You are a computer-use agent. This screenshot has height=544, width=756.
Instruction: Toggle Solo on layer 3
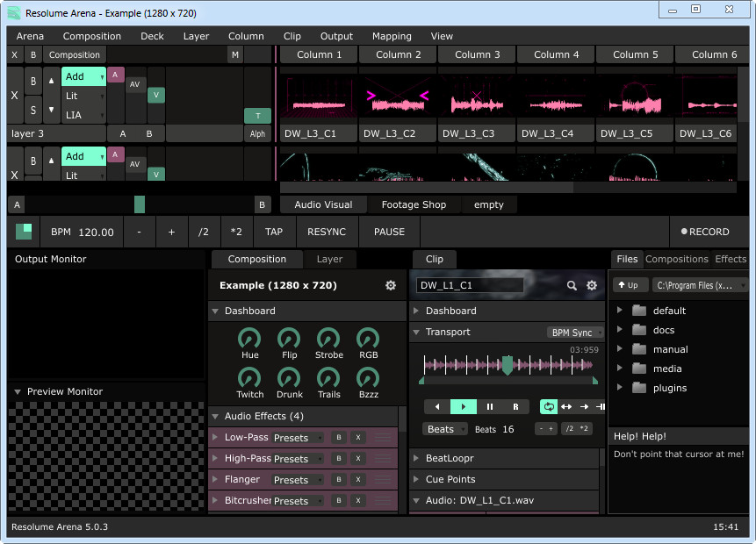(x=34, y=111)
